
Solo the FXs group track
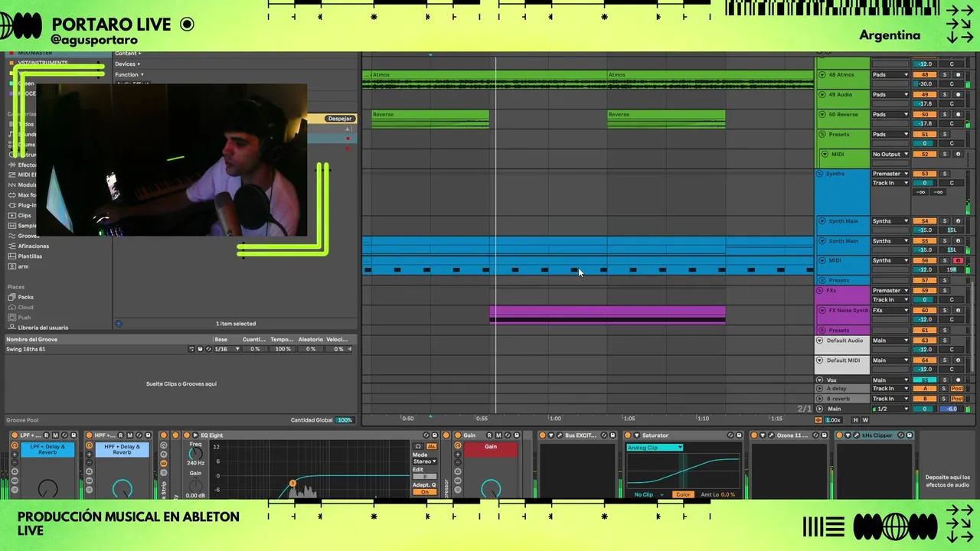[945, 291]
